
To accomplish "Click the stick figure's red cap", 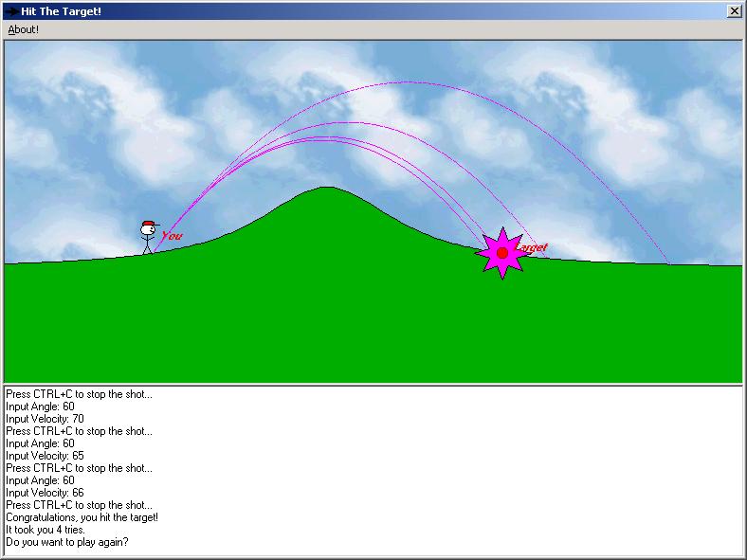I will [150, 224].
